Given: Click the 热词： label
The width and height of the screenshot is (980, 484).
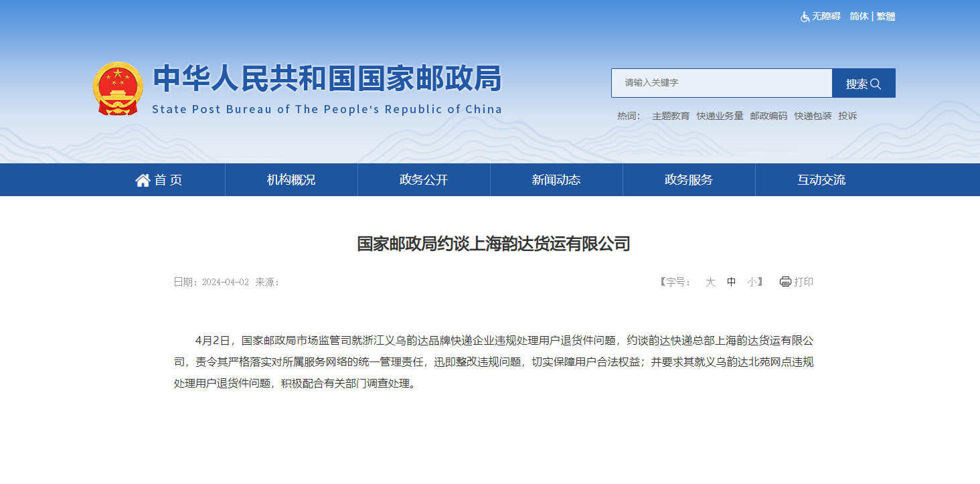Looking at the screenshot, I should click(x=629, y=116).
